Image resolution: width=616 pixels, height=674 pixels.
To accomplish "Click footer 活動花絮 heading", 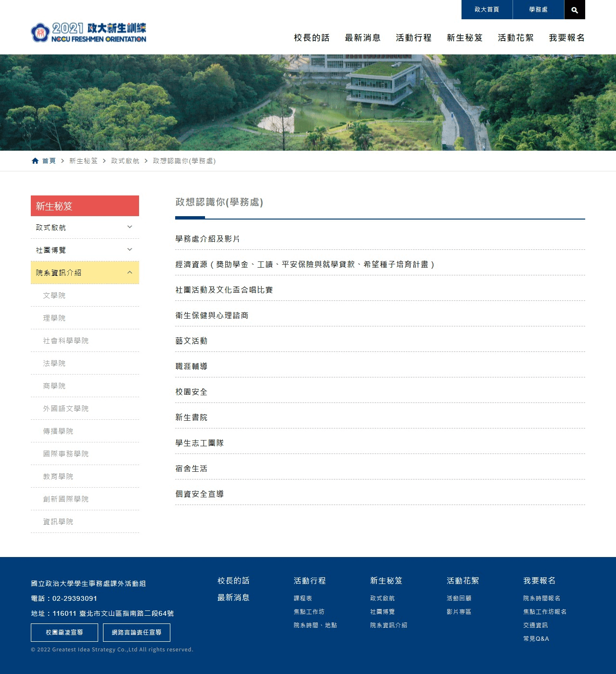I will (x=463, y=581).
